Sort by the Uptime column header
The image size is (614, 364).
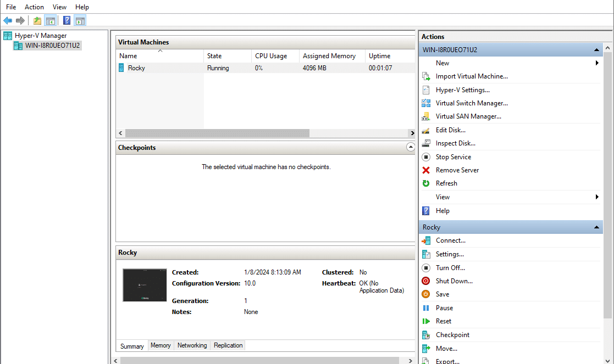tap(390, 56)
